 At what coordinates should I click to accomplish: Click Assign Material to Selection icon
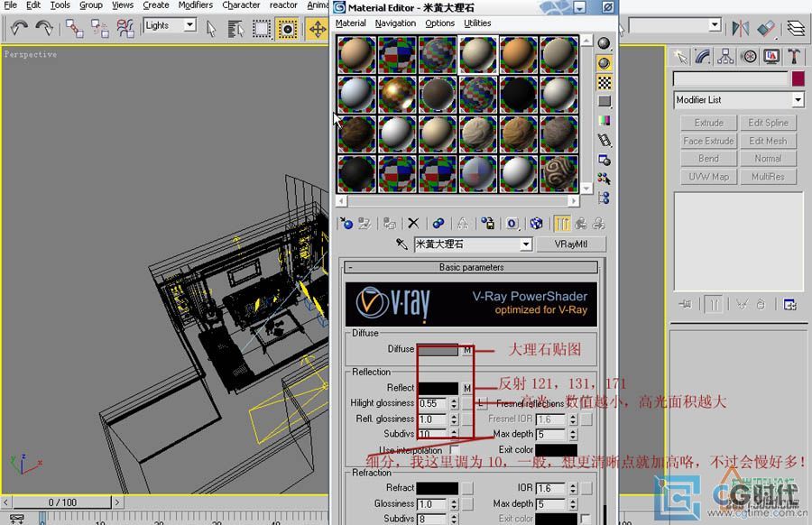point(390,224)
